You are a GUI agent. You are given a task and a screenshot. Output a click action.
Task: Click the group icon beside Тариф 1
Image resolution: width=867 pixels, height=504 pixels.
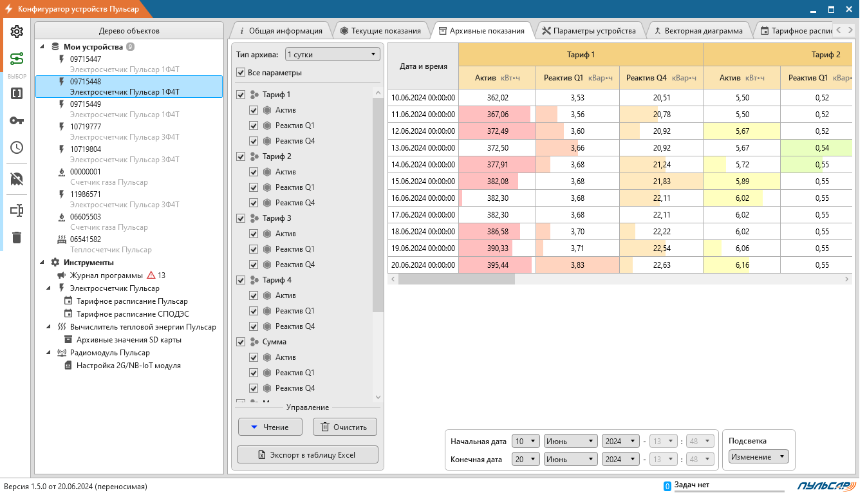click(x=254, y=95)
